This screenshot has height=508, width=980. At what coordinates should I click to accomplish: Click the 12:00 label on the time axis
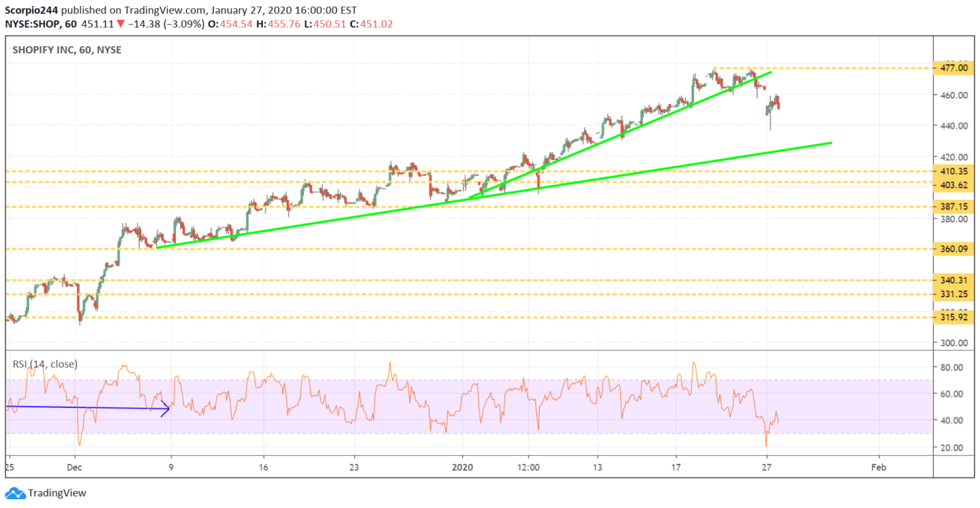528,469
